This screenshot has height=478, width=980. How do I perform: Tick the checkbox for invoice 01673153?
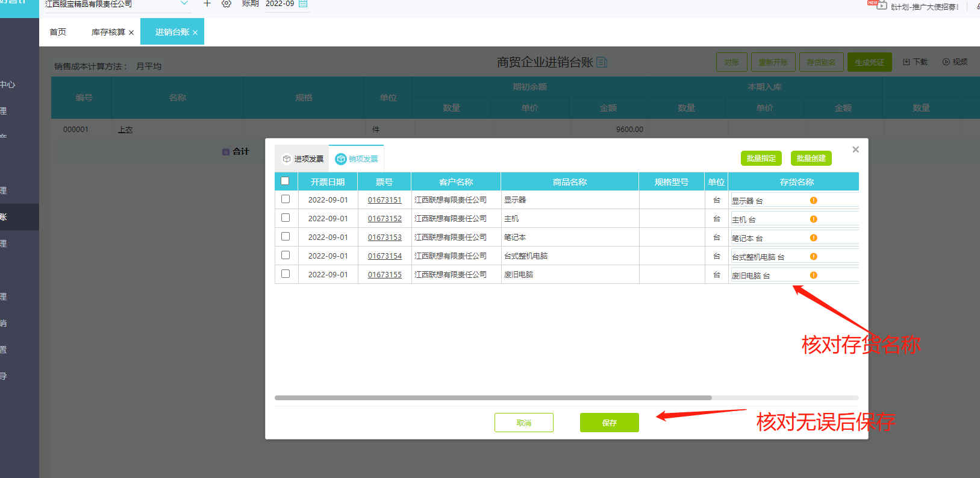286,236
